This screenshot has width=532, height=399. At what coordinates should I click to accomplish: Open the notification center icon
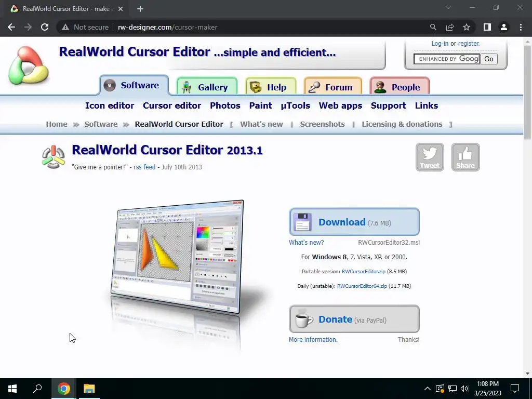[x=515, y=389]
